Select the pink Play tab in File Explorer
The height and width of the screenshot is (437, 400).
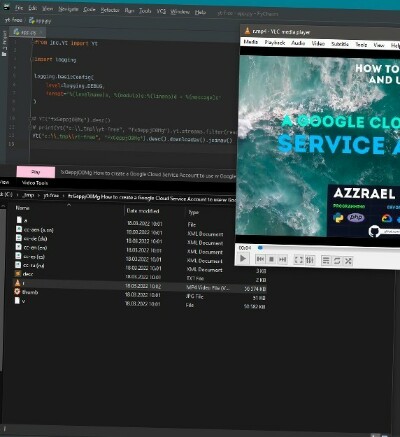coord(36,172)
